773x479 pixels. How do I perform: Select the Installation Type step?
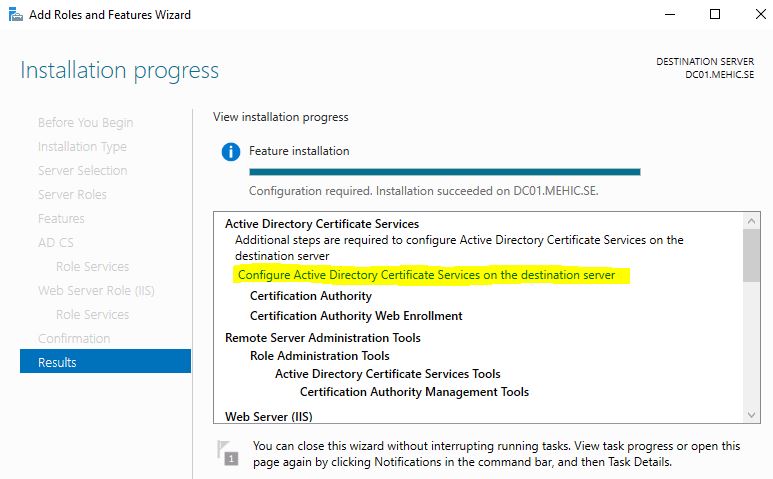pos(82,146)
